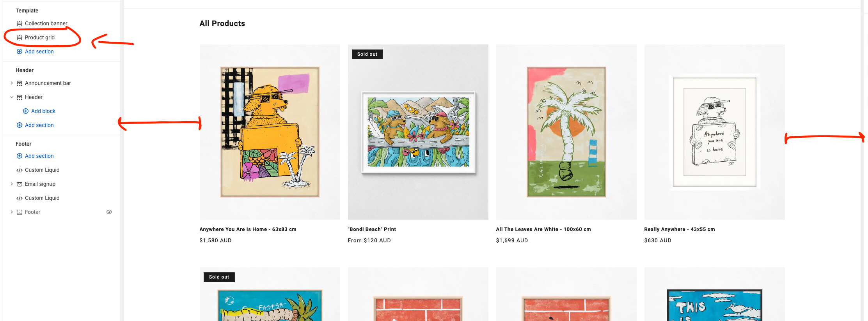
Task: Click the Product grid section icon
Action: click(x=20, y=38)
